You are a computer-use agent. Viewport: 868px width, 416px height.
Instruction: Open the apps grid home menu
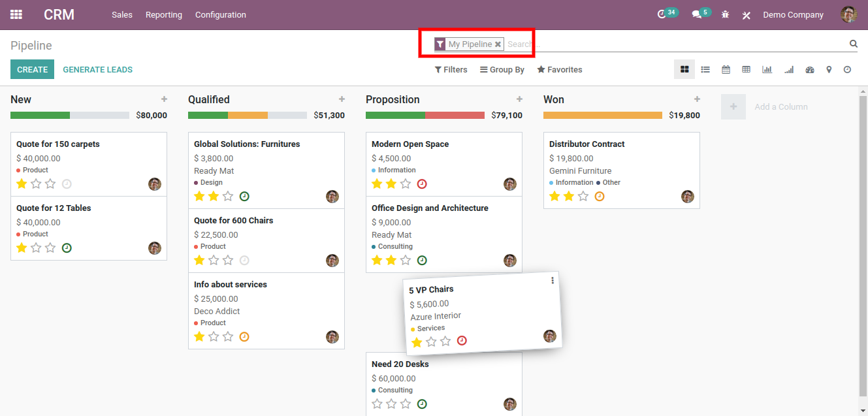tap(16, 14)
